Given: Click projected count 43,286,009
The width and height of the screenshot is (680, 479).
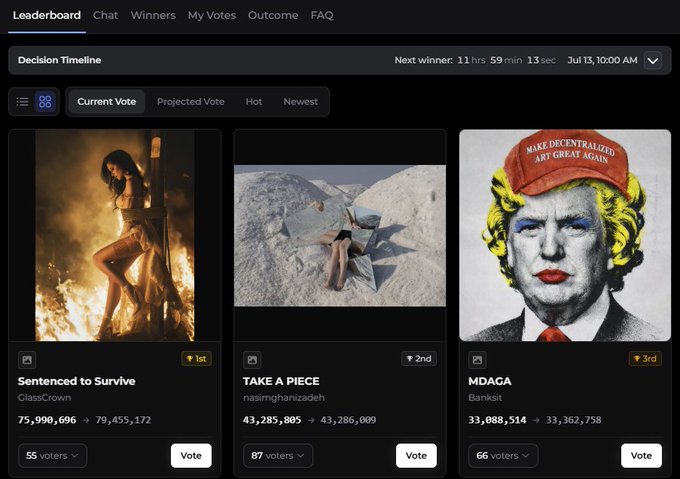Looking at the screenshot, I should pyautogui.click(x=348, y=420).
